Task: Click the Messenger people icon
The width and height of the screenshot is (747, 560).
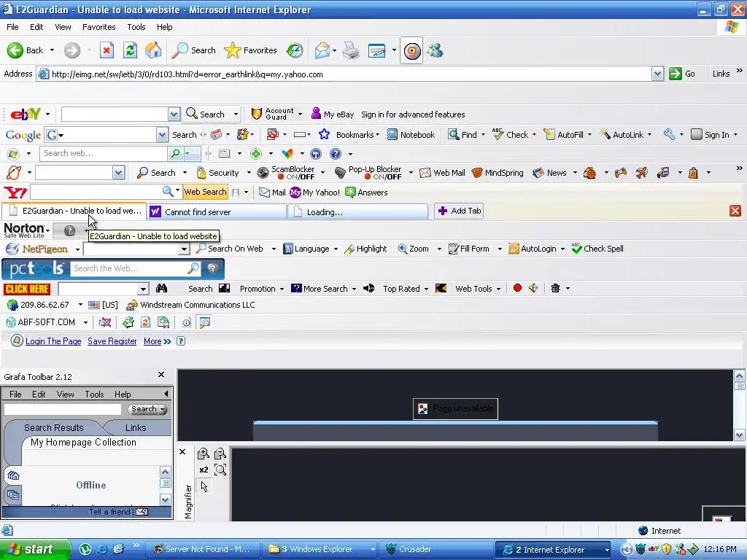Action: [435, 50]
